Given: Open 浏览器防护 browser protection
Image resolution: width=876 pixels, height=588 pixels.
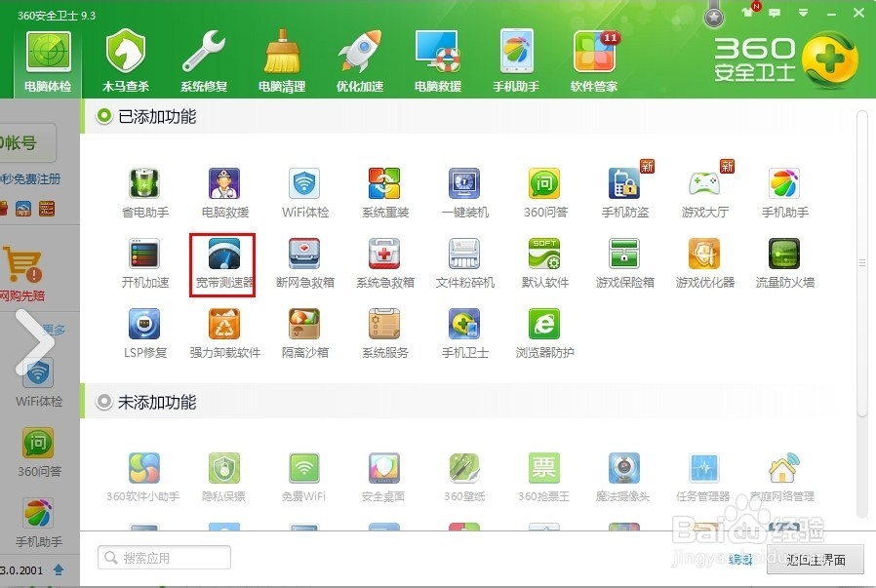Looking at the screenshot, I should (544, 332).
